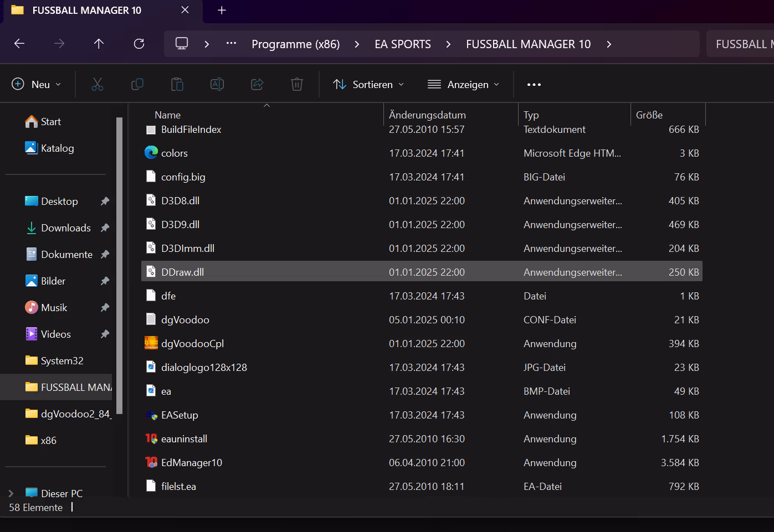Click the forward navigation arrow
The height and width of the screenshot is (532, 774).
coord(59,44)
